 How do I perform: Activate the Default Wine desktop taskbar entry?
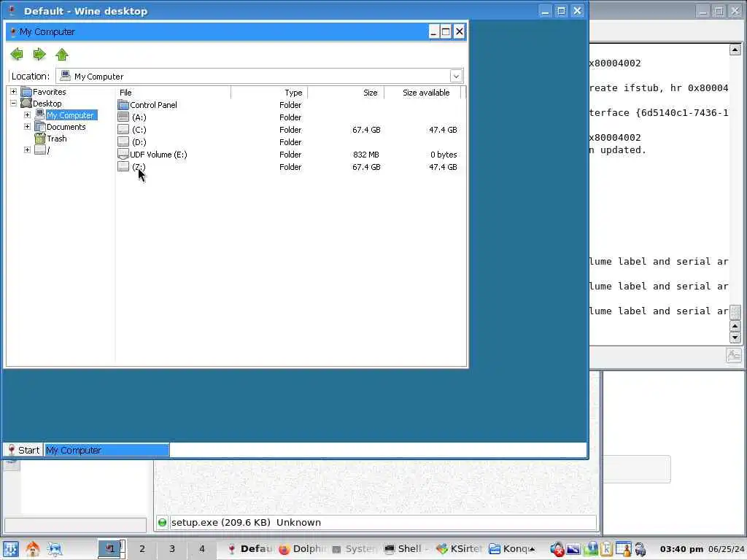(249, 549)
